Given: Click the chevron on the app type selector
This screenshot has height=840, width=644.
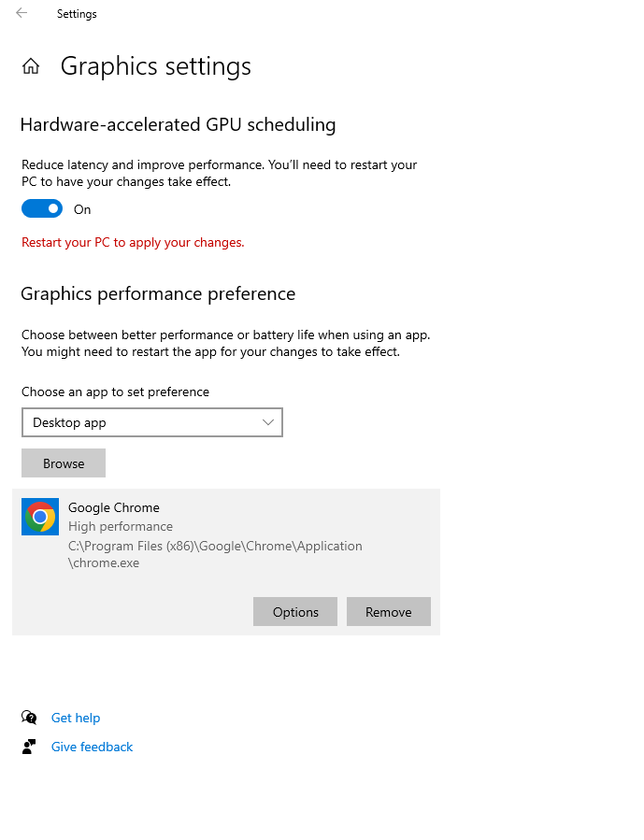Looking at the screenshot, I should 268,422.
